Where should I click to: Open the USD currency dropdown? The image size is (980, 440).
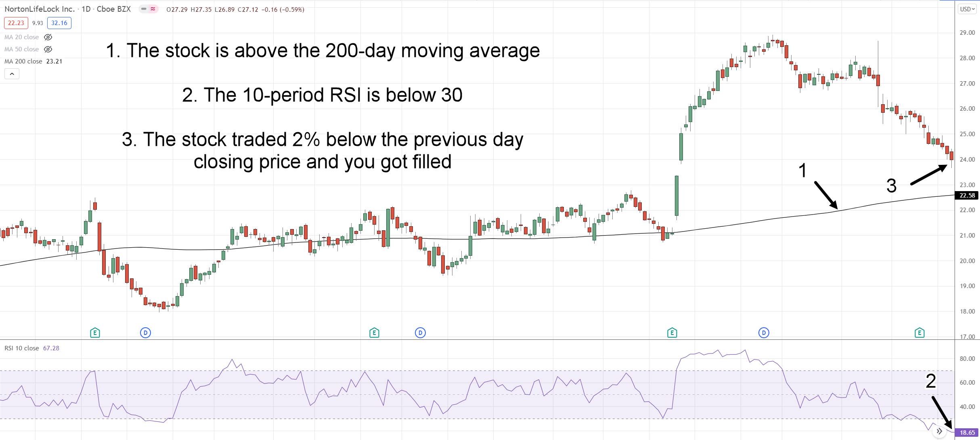point(967,9)
